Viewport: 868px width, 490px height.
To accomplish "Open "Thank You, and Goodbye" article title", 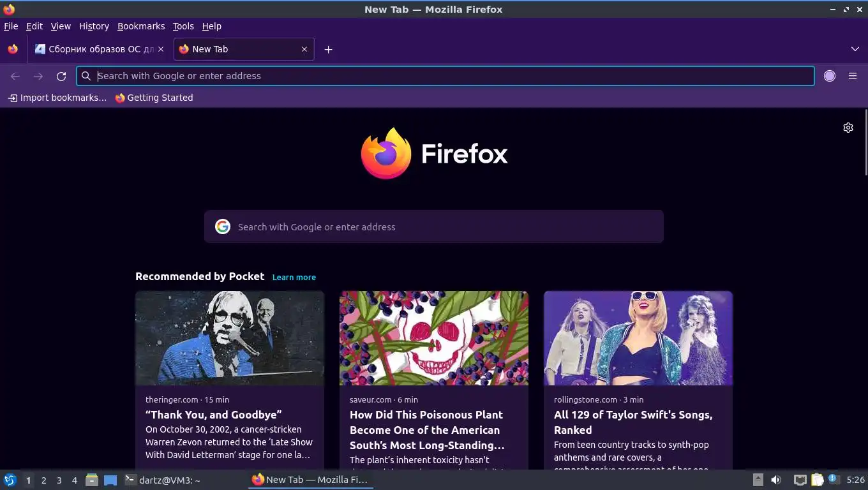I will click(214, 415).
